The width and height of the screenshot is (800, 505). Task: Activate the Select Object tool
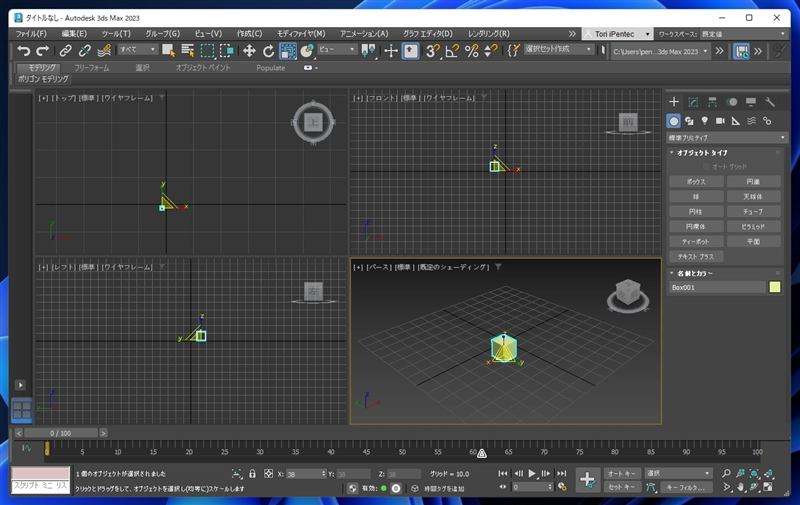(x=168, y=50)
